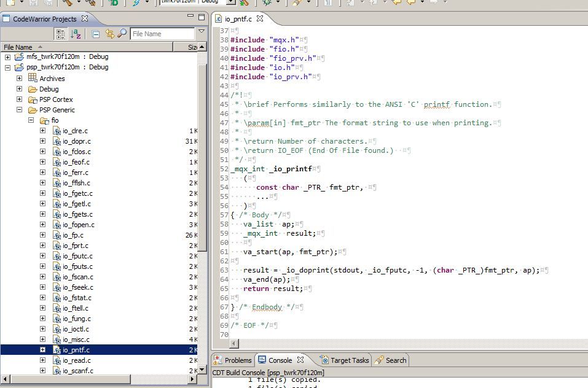Click the _io_printf function name in editor
Screen dimensions: 588x388
pyautogui.click(x=290, y=169)
